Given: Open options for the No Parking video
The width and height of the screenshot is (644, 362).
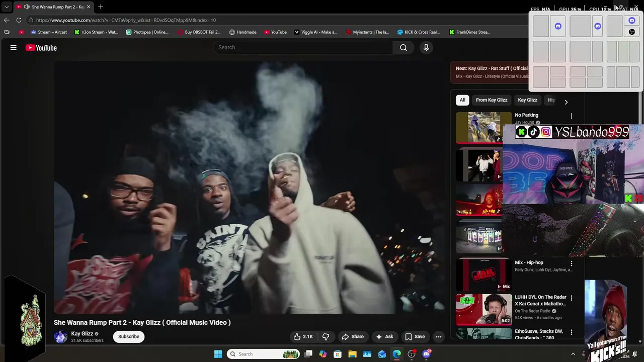Looking at the screenshot, I should pos(571,116).
